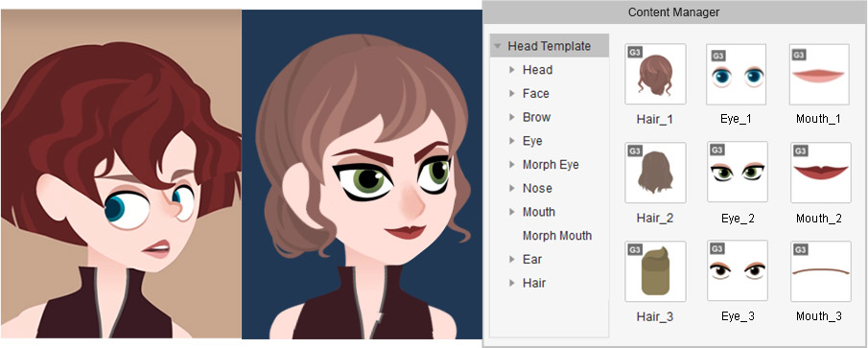868x348 pixels.
Task: Click the G3 badge on Eye_3
Action: click(716, 249)
